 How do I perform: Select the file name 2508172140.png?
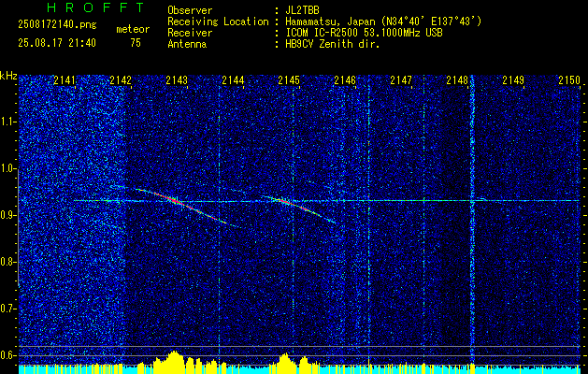pyautogui.click(x=57, y=25)
